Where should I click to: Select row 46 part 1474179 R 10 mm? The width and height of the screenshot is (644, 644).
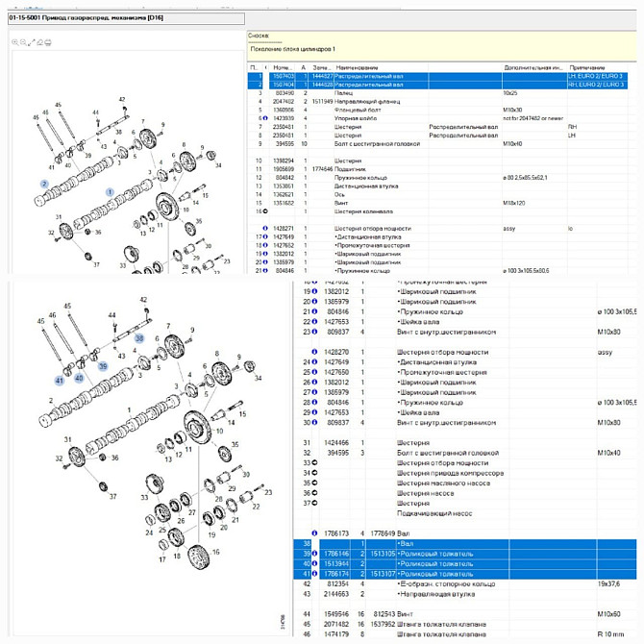tap(465, 634)
